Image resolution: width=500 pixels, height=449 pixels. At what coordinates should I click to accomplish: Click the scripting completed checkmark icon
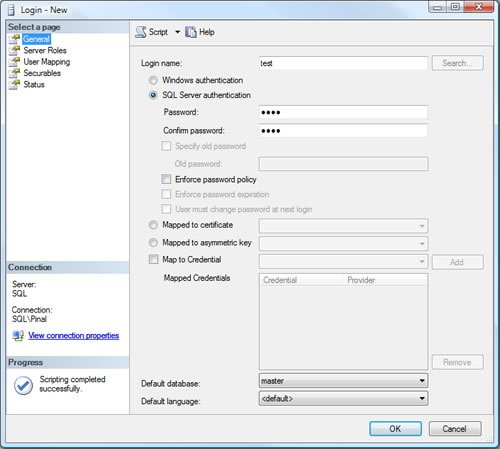[x=23, y=385]
